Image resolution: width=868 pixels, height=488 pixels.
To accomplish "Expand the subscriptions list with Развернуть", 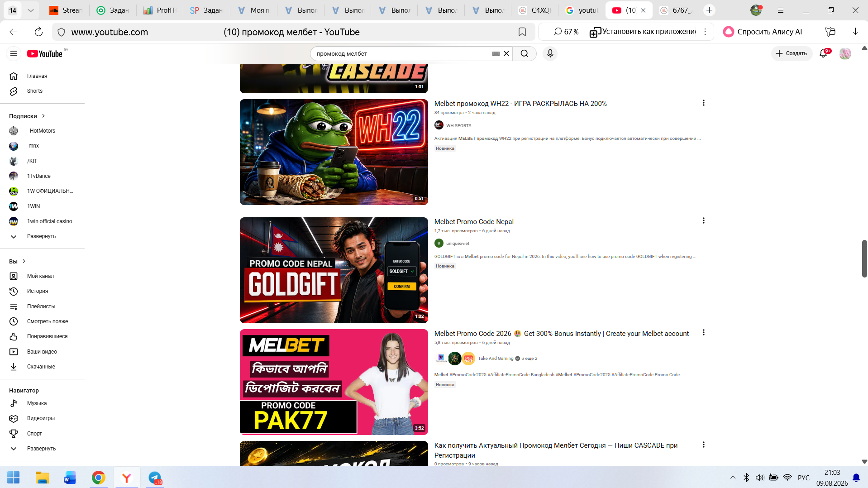I will point(42,236).
